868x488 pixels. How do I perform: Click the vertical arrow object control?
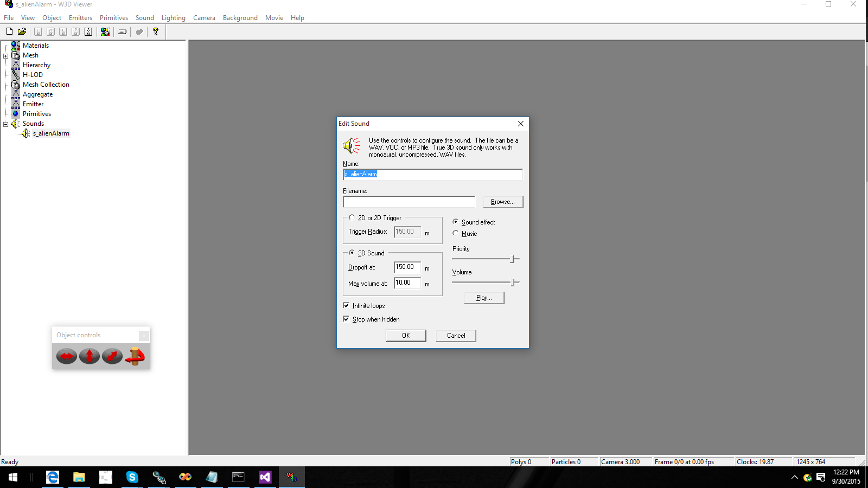(90, 356)
